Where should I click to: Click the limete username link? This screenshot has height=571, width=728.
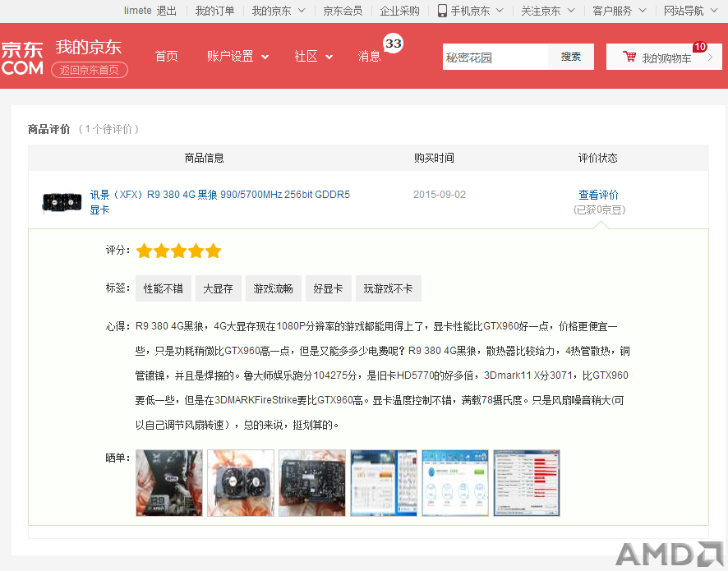(x=137, y=11)
